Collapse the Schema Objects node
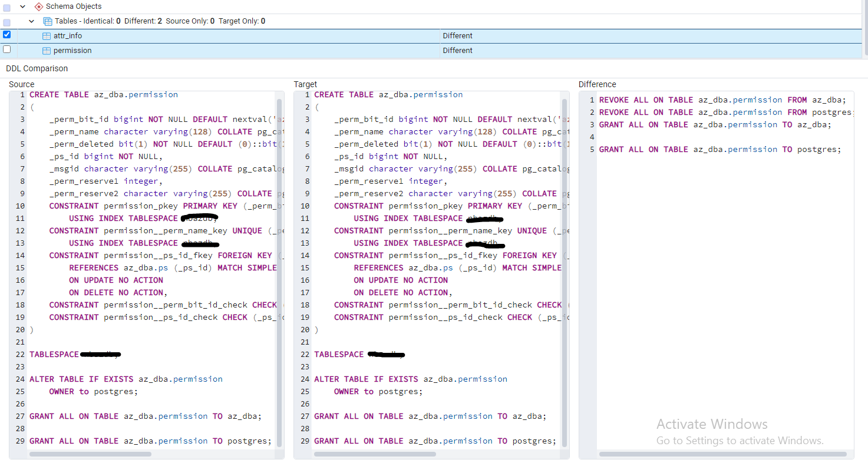The height and width of the screenshot is (463, 868). [23, 6]
